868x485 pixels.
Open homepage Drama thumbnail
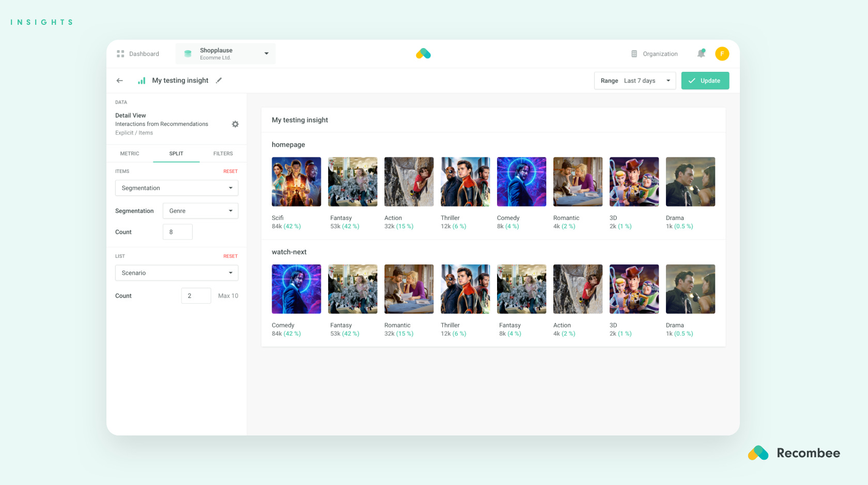tap(691, 182)
